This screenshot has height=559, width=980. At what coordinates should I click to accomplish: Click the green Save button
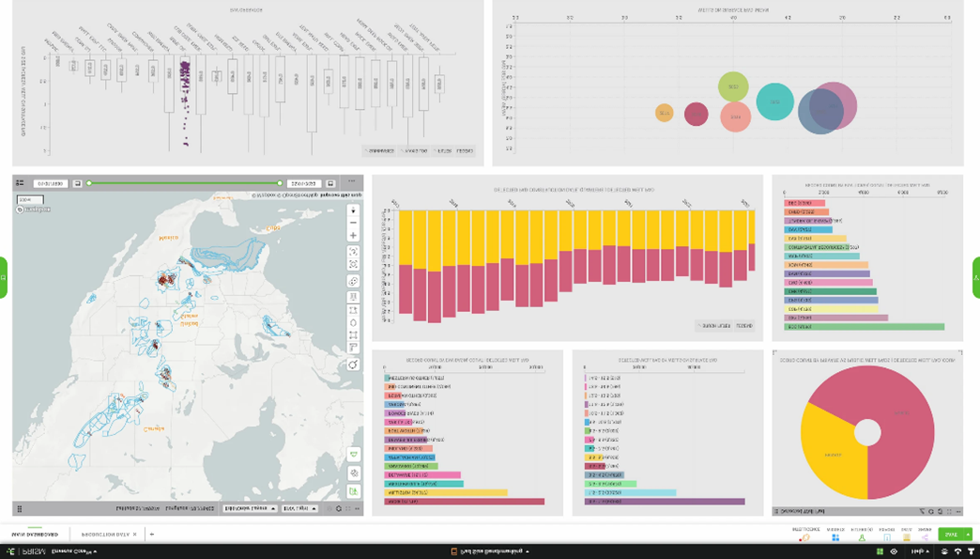950,535
